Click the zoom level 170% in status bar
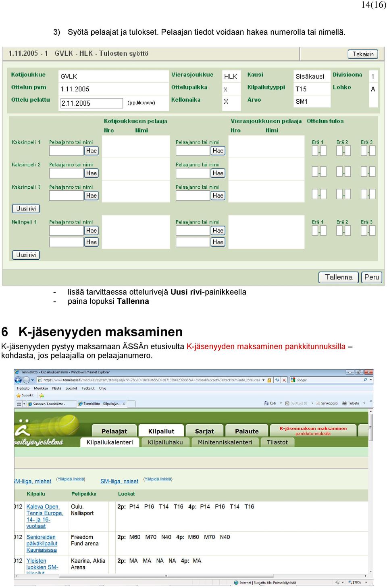 [x=354, y=582]
